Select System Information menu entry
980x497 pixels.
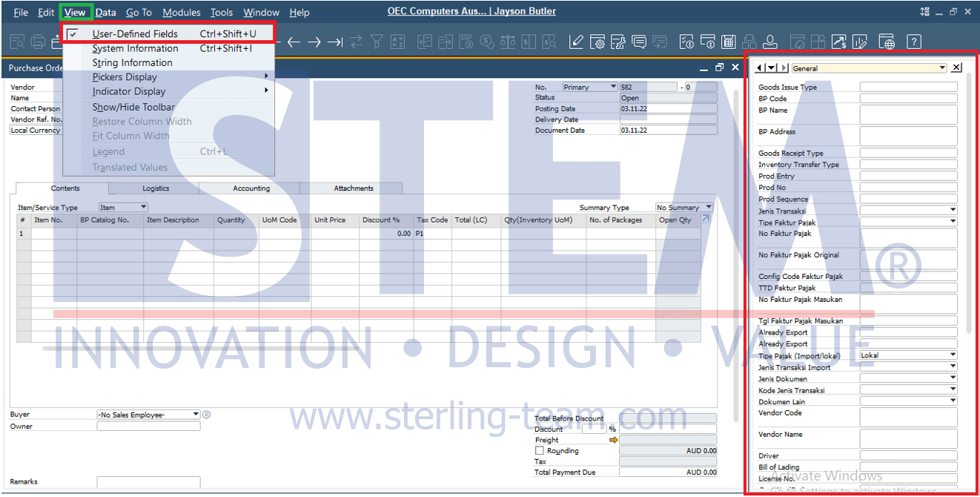(x=135, y=48)
